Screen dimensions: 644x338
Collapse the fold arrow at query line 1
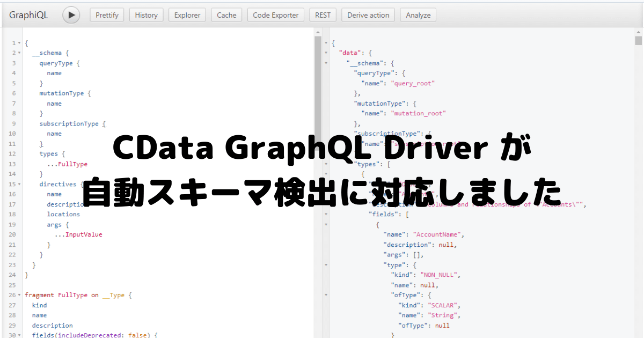click(19, 43)
